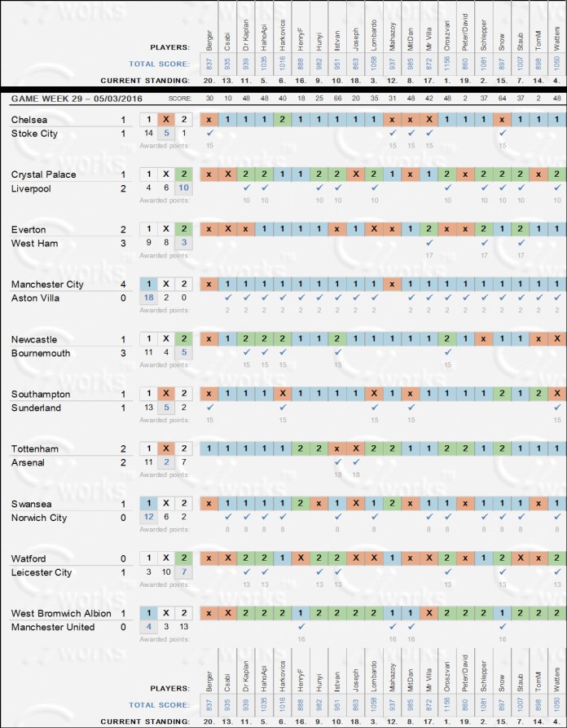Image resolution: width=567 pixels, height=728 pixels.
Task: Click Harkovics's green prediction cell for Chelsea
Action: click(x=283, y=119)
